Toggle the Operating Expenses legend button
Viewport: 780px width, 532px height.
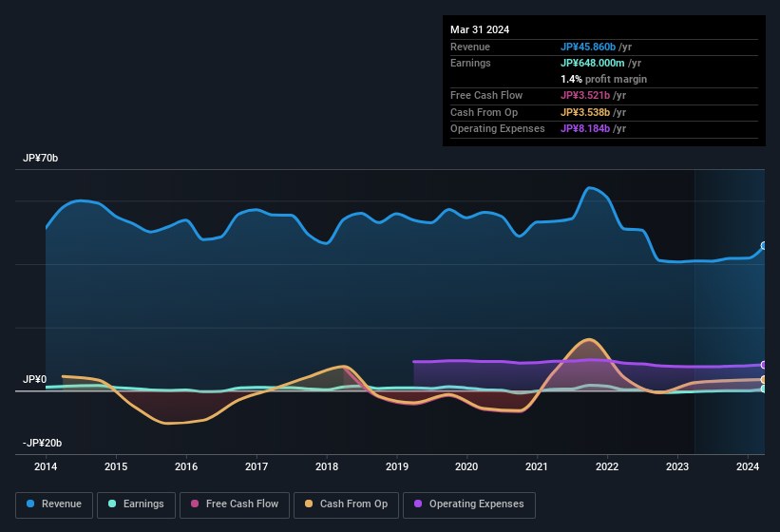point(469,504)
